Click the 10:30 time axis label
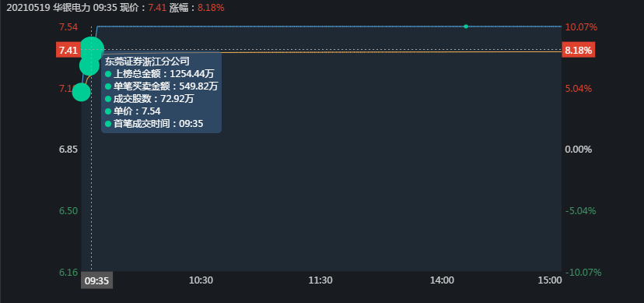This screenshot has width=644, height=303. tap(201, 280)
